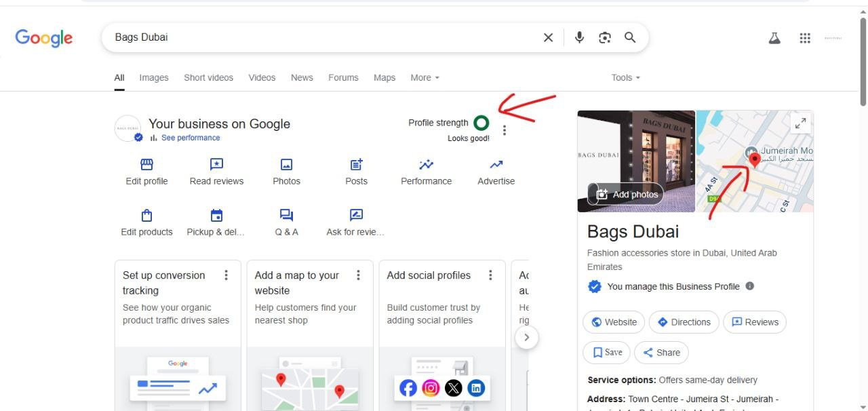Expand the More search filters dropdown

pyautogui.click(x=425, y=77)
